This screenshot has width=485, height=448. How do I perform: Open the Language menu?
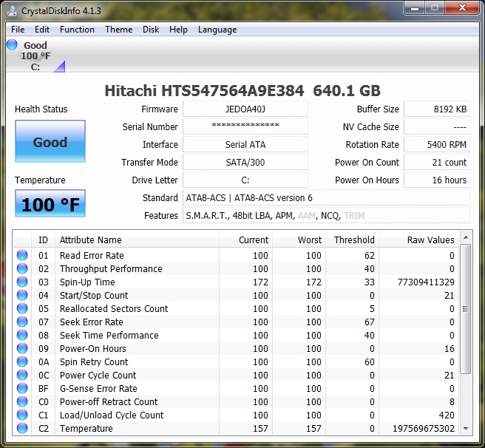pos(217,30)
